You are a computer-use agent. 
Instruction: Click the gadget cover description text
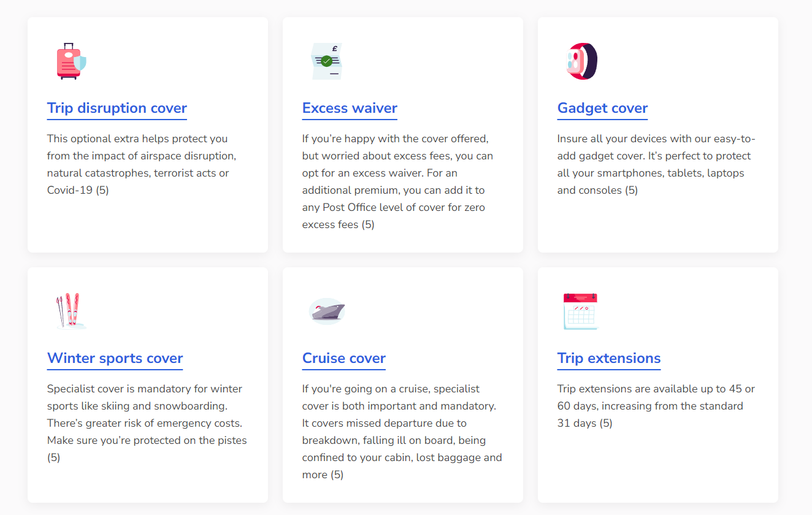[657, 164]
